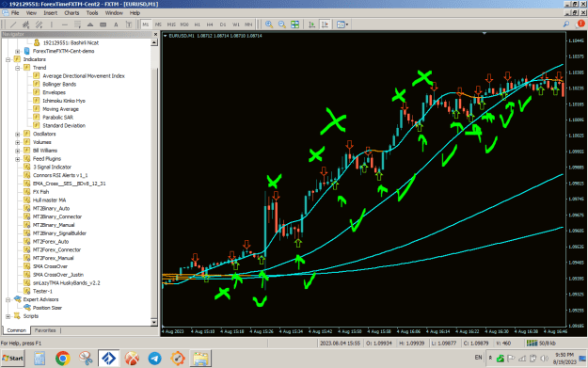Collapse the Expert Advisors node

[x=8, y=299]
